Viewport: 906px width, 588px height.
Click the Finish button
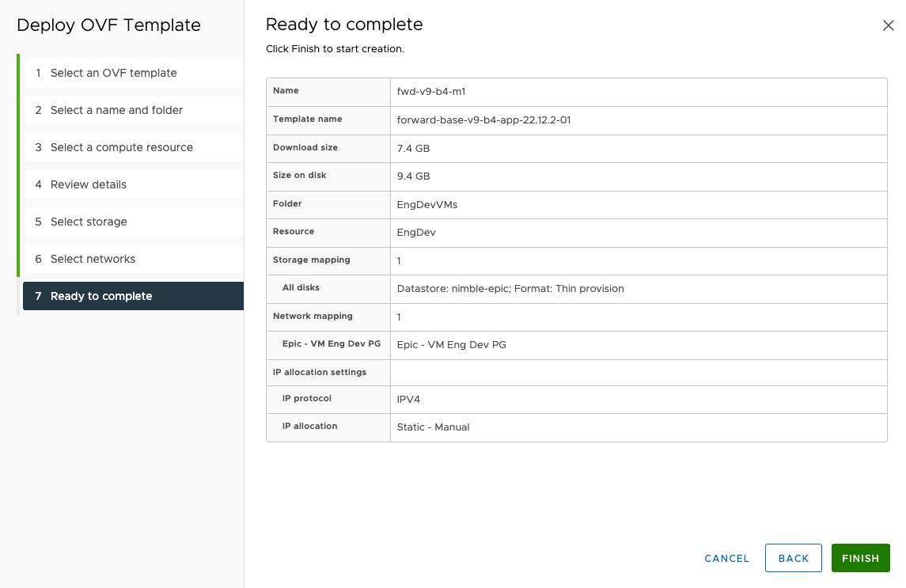[860, 558]
